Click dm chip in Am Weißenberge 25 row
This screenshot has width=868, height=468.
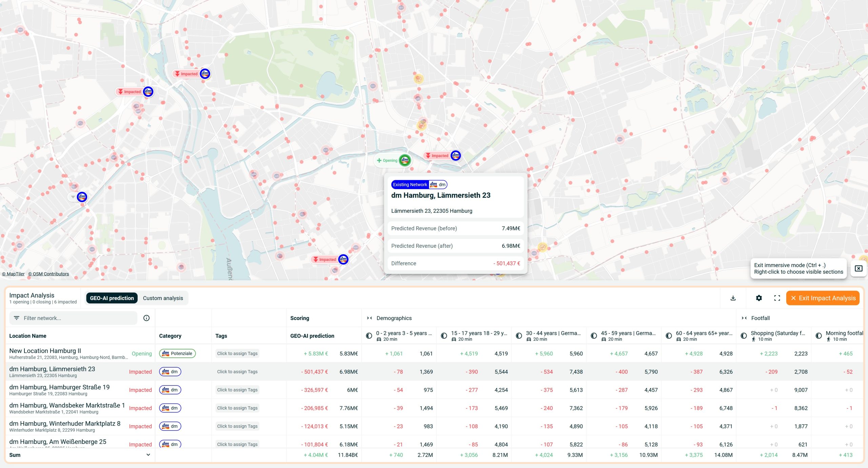click(170, 444)
